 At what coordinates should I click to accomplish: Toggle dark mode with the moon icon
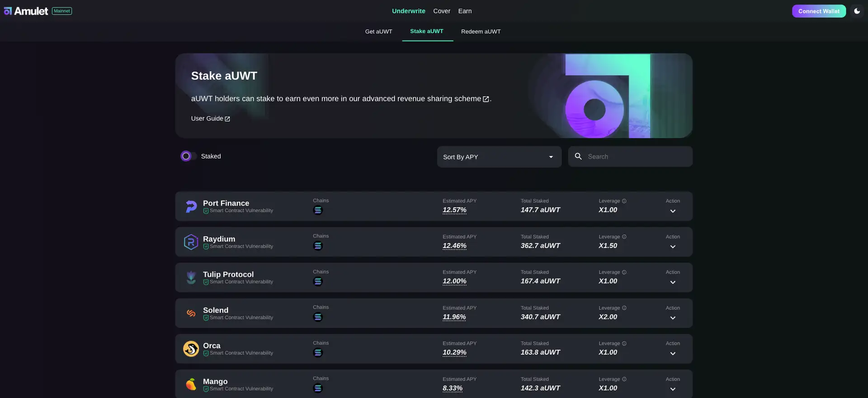[x=857, y=11]
